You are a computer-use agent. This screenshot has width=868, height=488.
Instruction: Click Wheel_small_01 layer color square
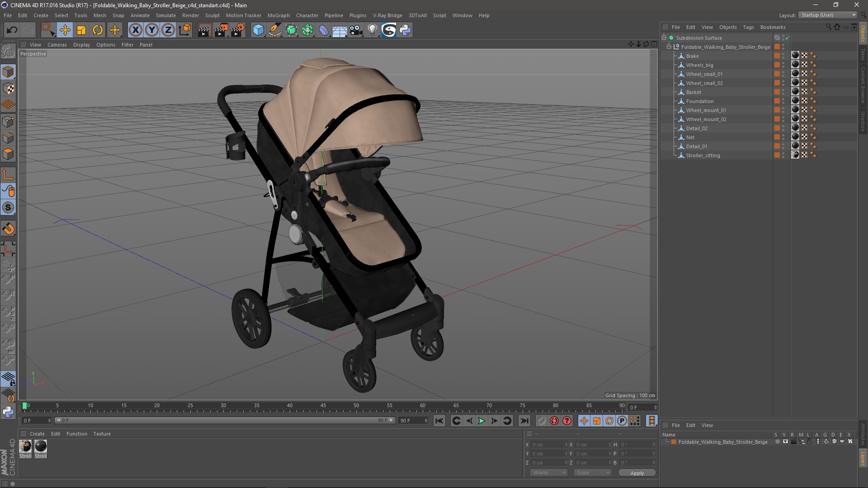(777, 74)
